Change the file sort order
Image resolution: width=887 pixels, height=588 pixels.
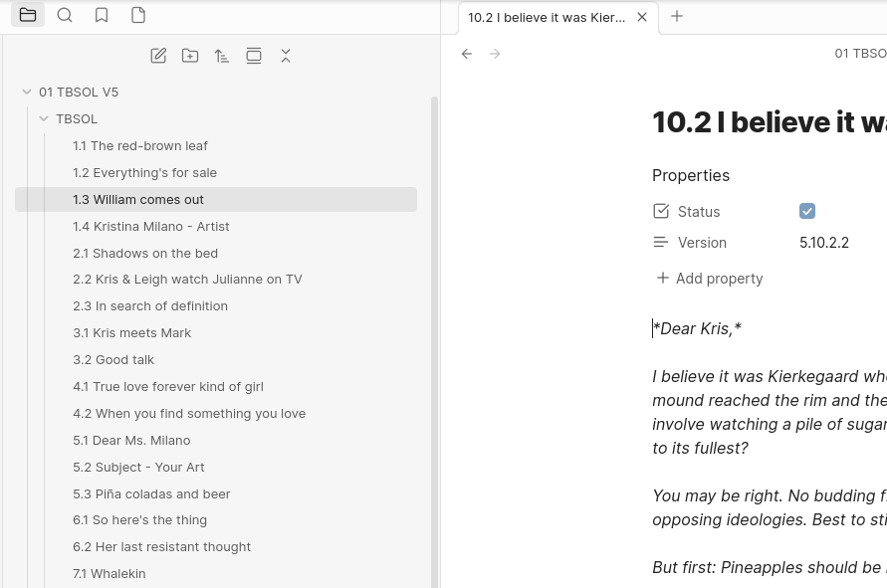click(x=222, y=56)
